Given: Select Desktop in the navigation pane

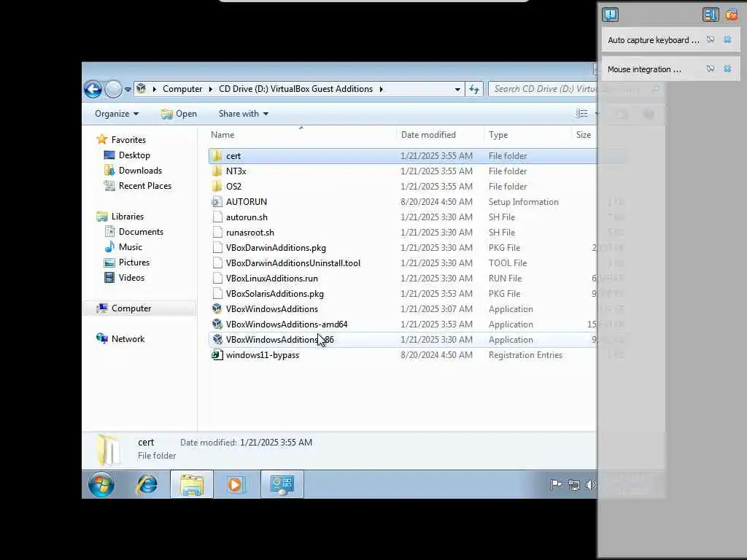Looking at the screenshot, I should point(127,155).
